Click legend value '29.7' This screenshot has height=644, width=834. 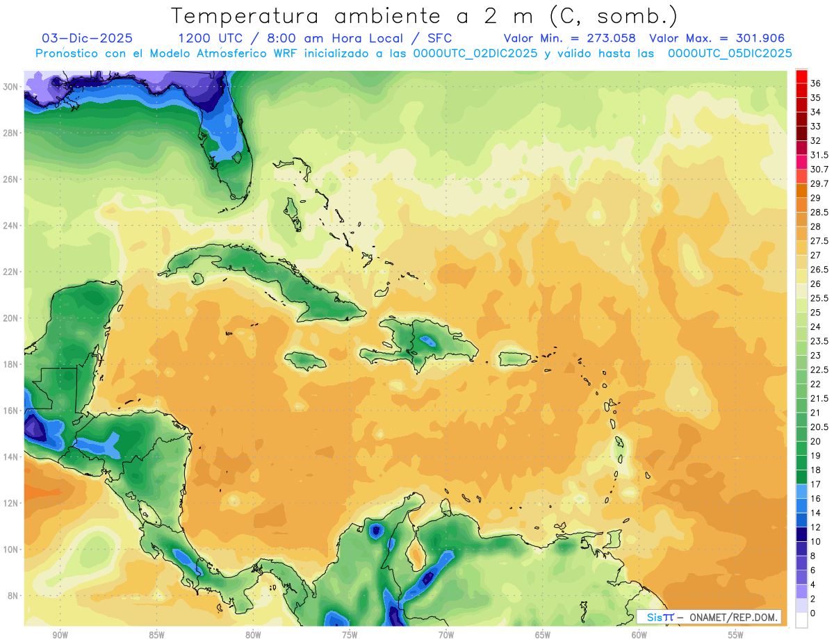click(819, 183)
